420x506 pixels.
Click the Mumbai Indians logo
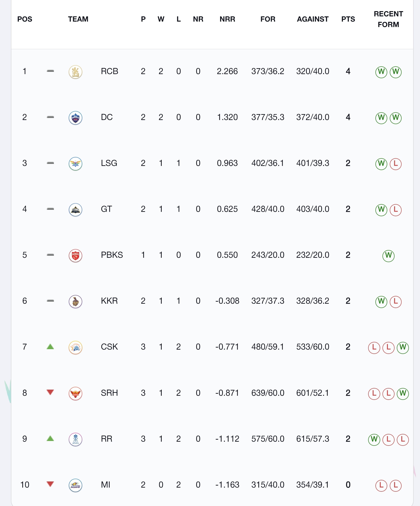(75, 485)
